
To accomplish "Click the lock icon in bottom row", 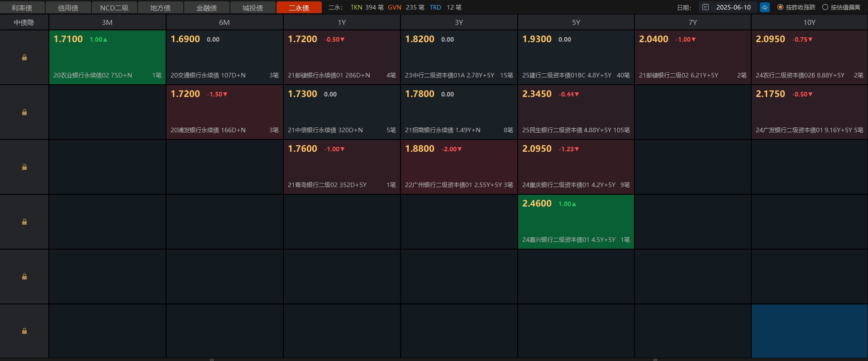I will point(24,331).
